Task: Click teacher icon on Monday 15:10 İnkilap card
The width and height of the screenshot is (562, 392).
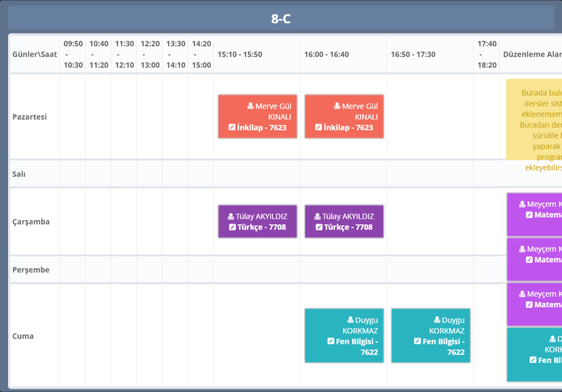Action: 251,106
